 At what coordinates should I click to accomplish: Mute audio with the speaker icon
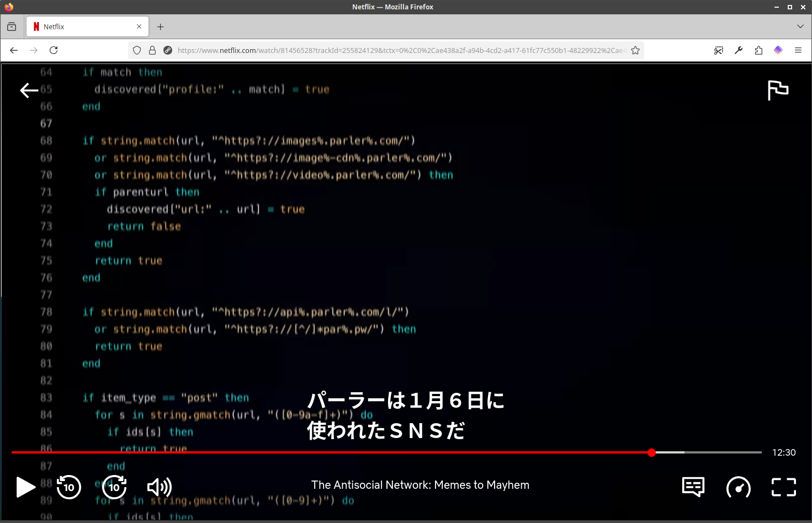[160, 487]
